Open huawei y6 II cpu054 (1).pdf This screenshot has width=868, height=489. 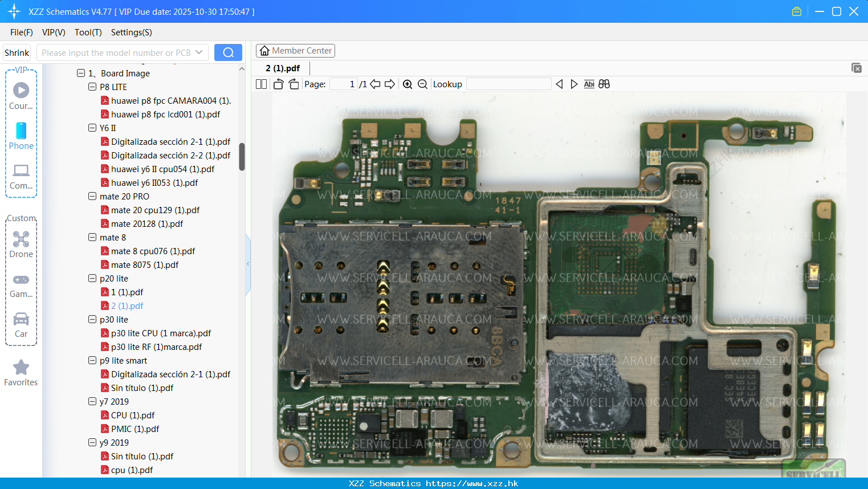coord(162,169)
